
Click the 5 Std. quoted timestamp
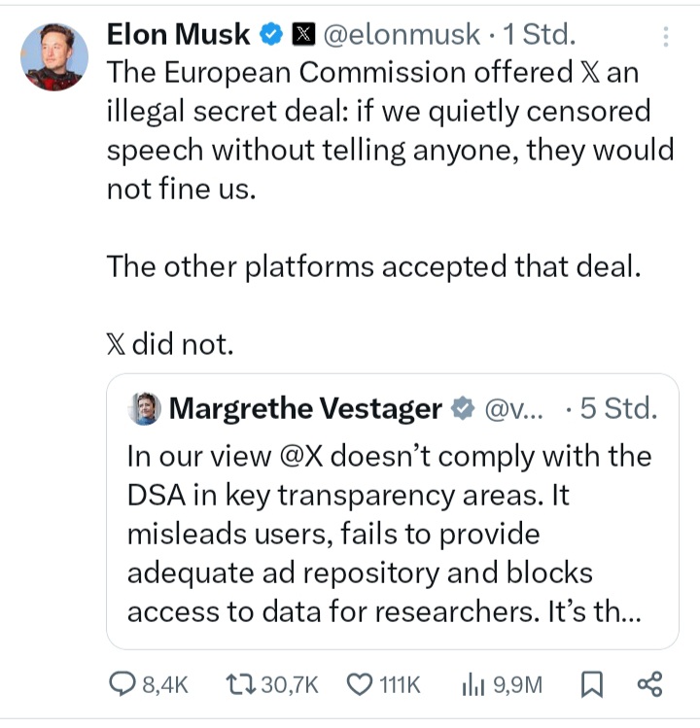coord(613,409)
